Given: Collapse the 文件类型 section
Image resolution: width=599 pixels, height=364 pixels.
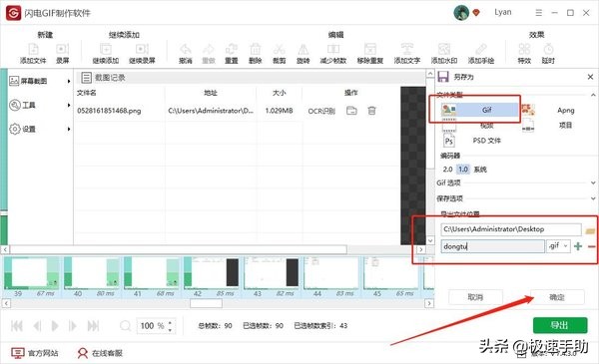Looking at the screenshot, I should pos(593,95).
